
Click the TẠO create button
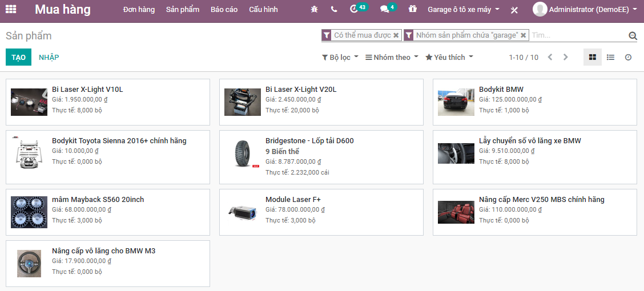18,57
